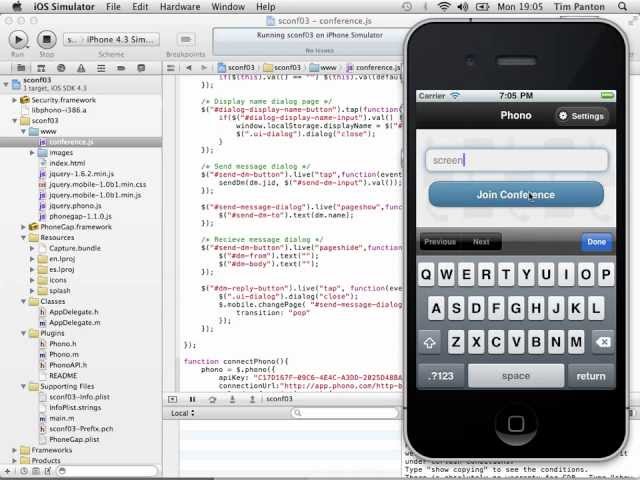Open the iPhone 4.3 Simulator scheme selector
640x480 pixels.
tap(111, 40)
